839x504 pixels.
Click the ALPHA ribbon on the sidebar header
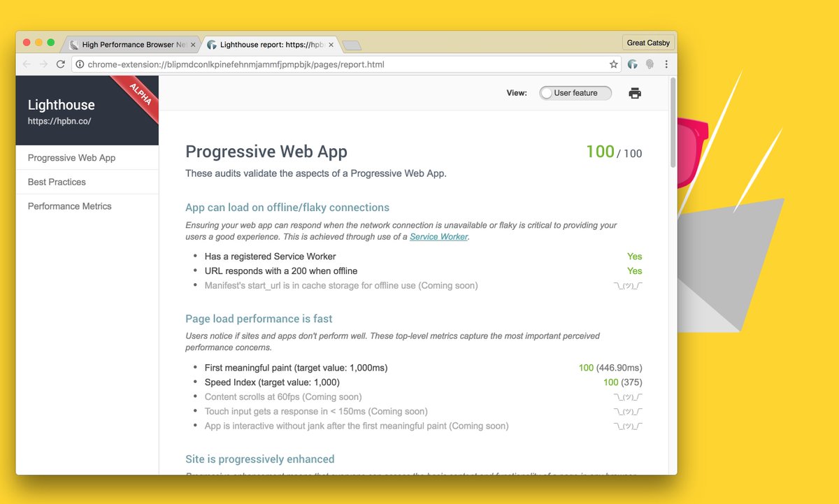pos(140,94)
